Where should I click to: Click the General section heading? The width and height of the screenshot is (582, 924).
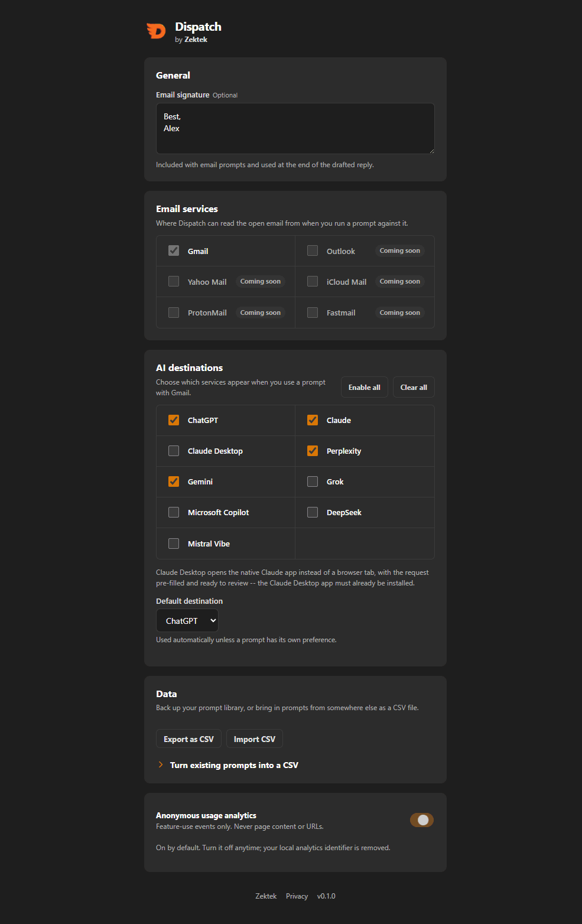click(173, 75)
